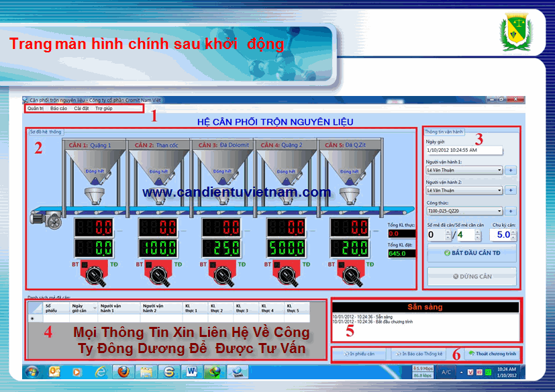Click the BẮT ĐẦU CÂN TĐ button
555x392 pixels.
472,253
